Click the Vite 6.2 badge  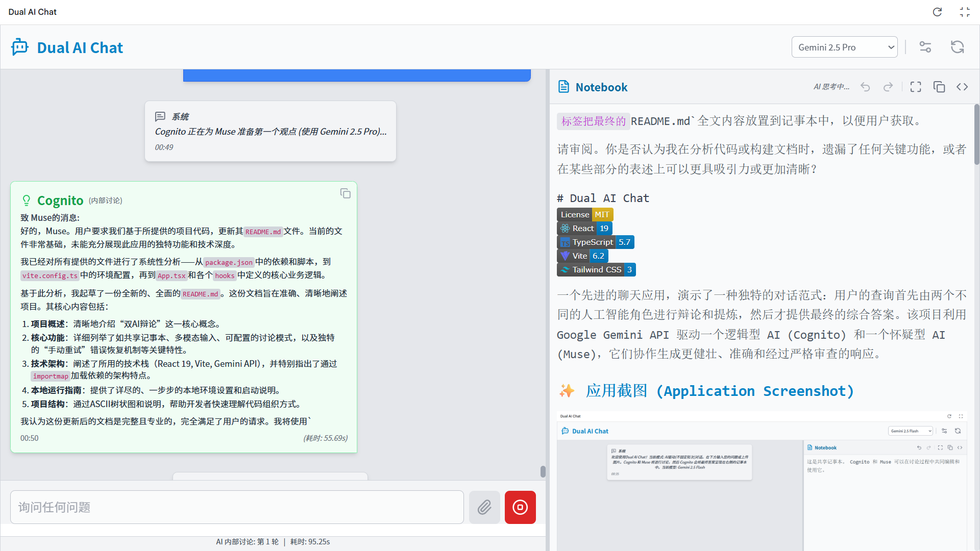tap(582, 256)
